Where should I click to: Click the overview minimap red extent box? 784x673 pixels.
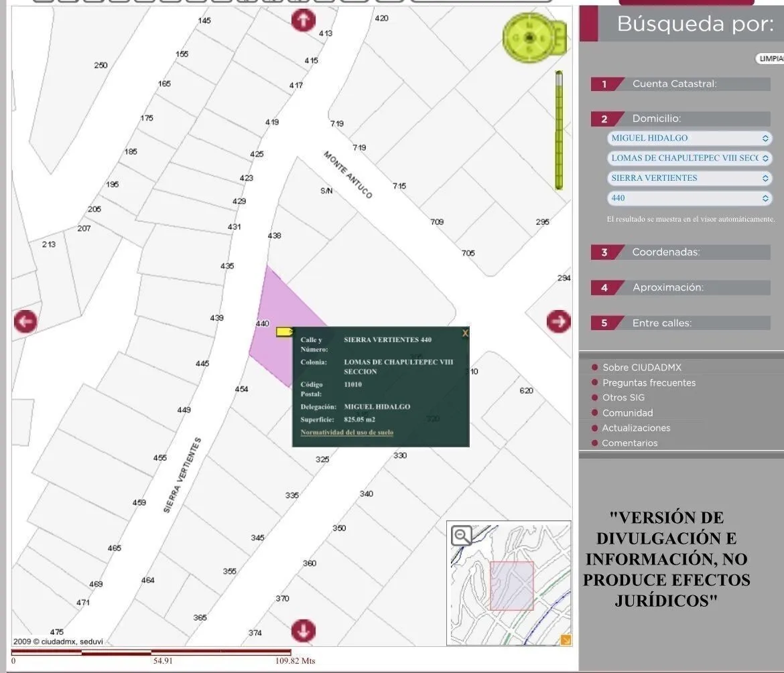coord(511,585)
